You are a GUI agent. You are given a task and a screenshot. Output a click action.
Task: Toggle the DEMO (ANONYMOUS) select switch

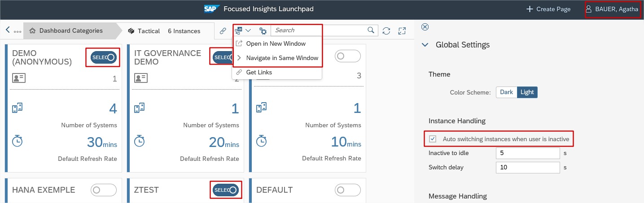(x=103, y=57)
